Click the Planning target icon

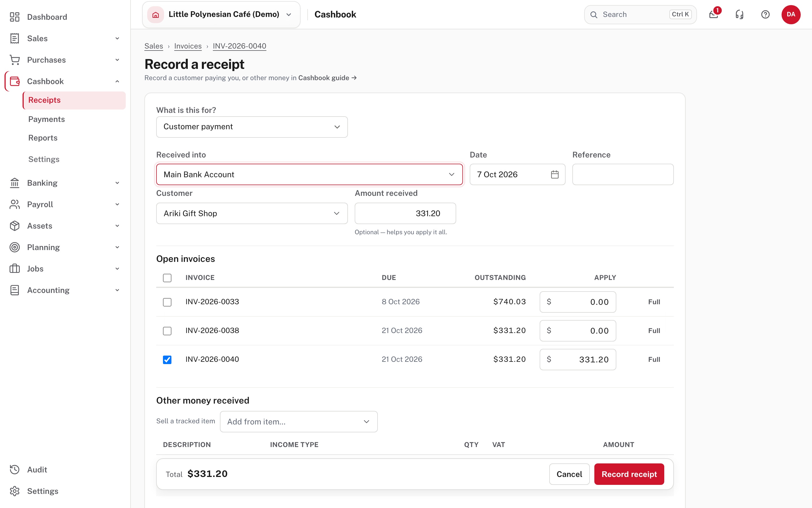(x=14, y=247)
